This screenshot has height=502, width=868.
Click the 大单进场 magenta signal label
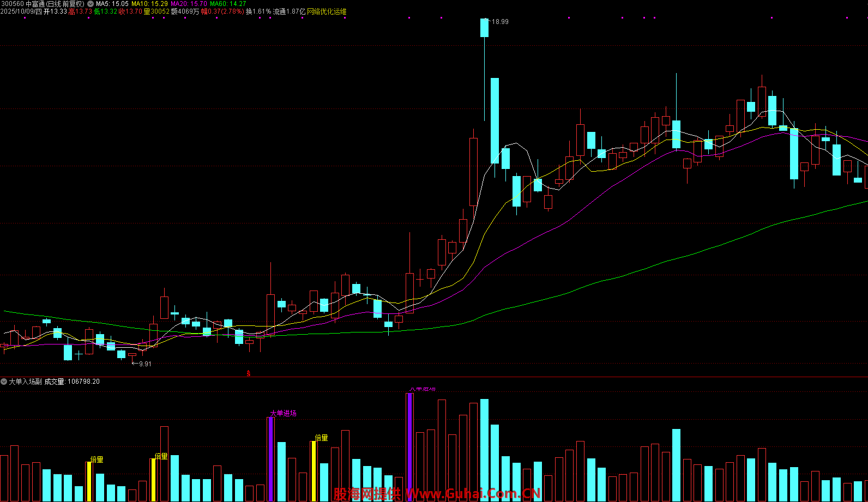coord(284,413)
